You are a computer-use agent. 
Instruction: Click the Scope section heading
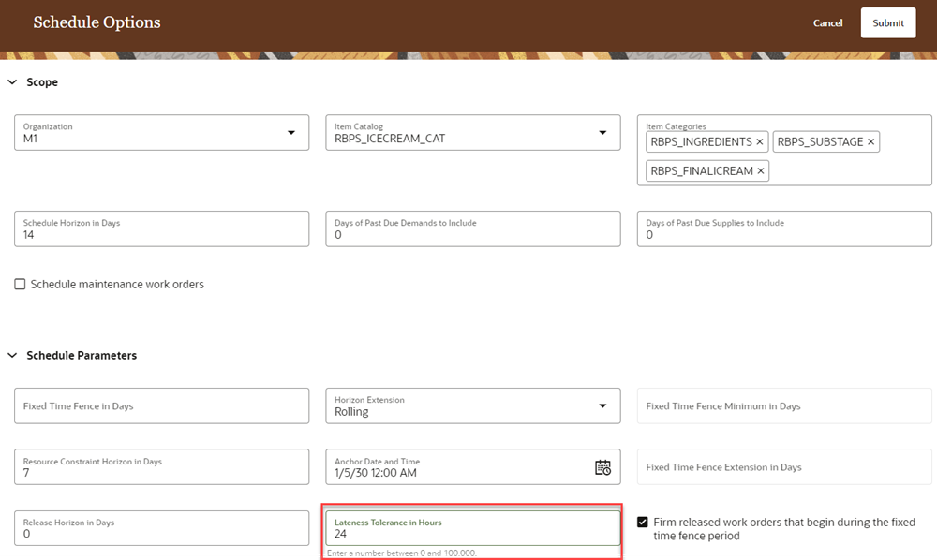pos(42,81)
